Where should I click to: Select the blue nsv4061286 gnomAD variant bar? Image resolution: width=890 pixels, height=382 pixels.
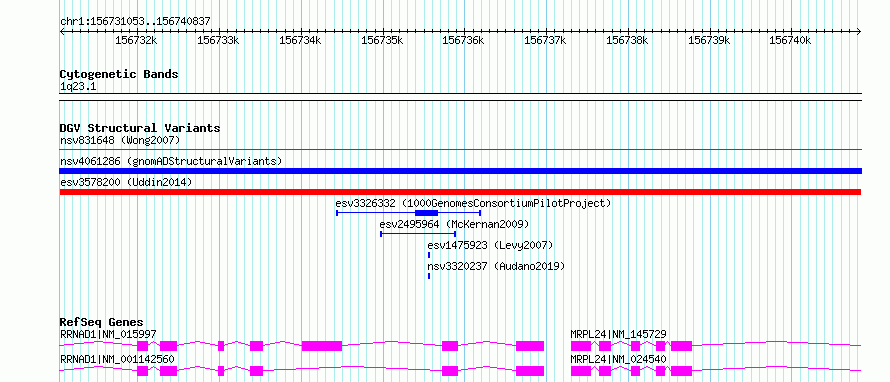(460, 171)
